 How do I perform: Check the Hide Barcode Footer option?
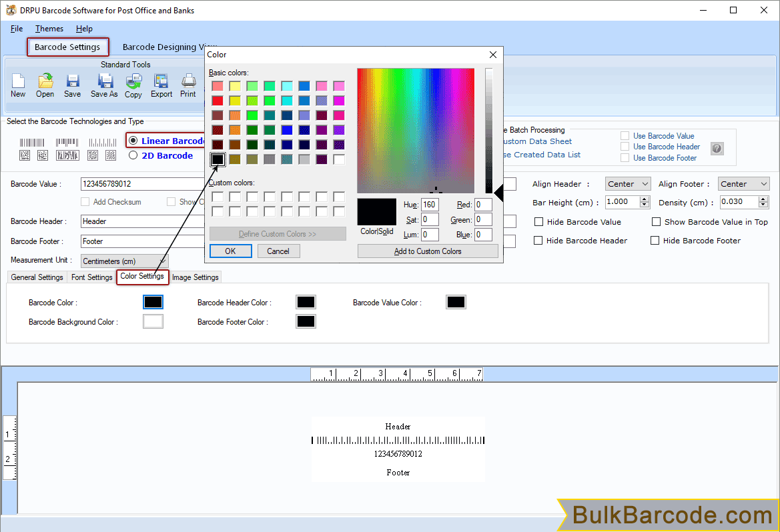click(655, 241)
